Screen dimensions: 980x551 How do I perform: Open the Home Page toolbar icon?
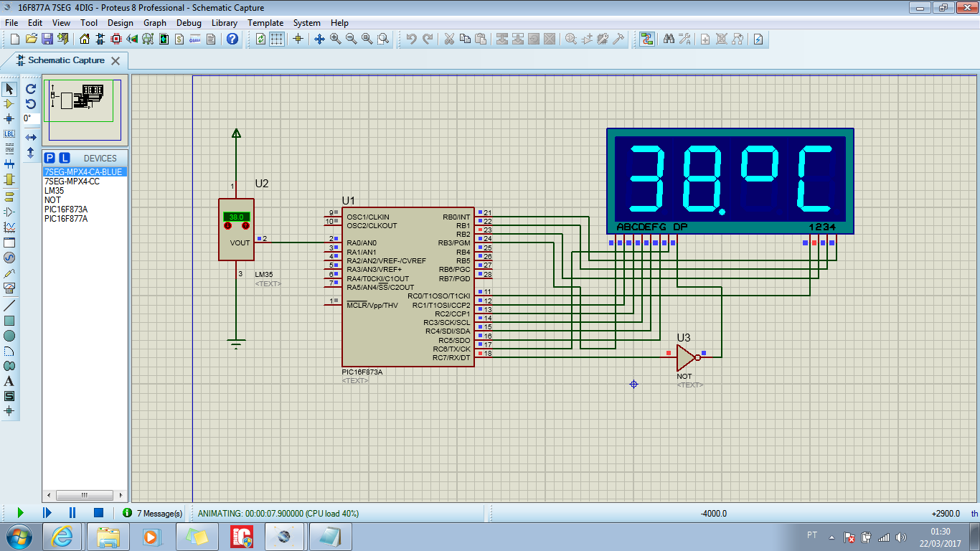point(85,39)
